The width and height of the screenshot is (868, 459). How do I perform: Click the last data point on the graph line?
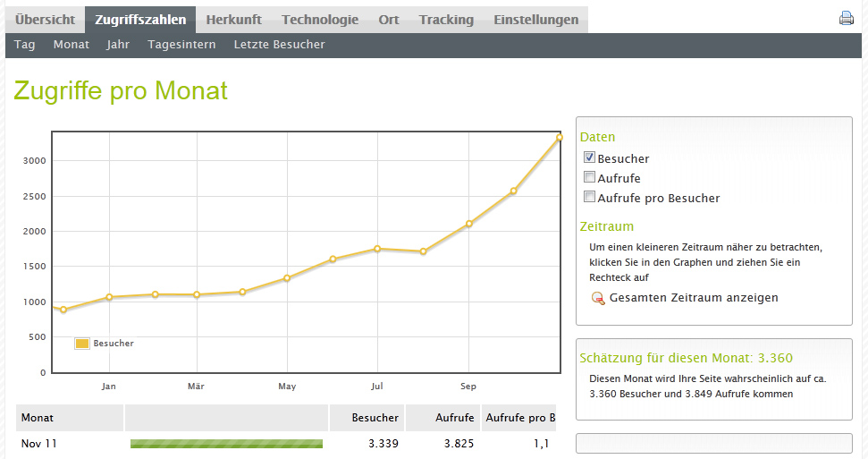559,138
